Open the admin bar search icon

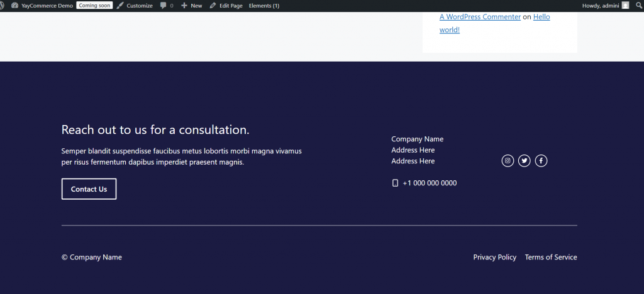pyautogui.click(x=639, y=6)
